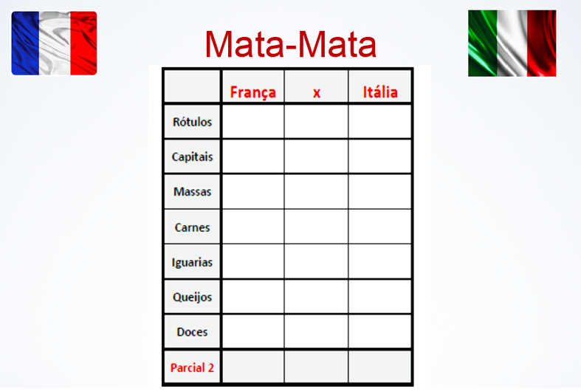Select the Doces row label
The image size is (581, 392).
pyautogui.click(x=192, y=332)
